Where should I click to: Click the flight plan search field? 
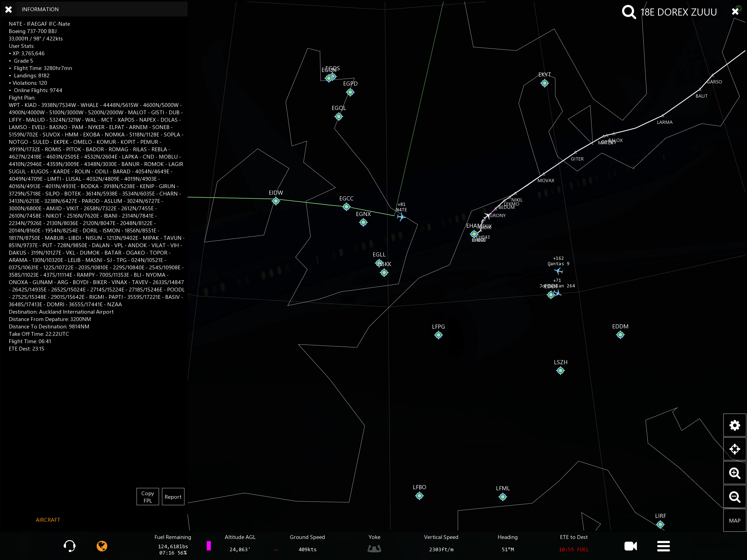tap(678, 12)
